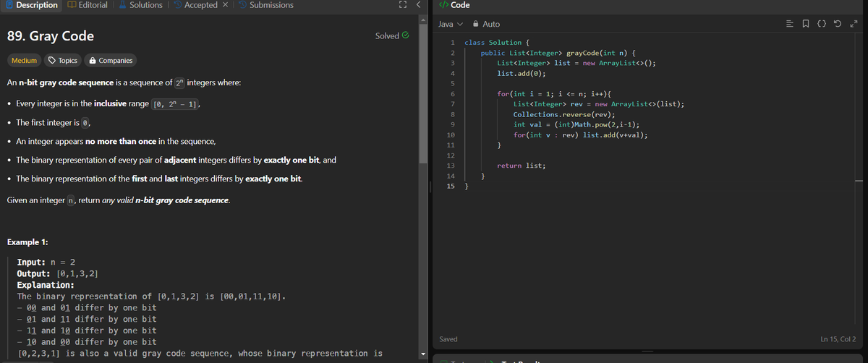Click the 'Input: n = 2' line
Image resolution: width=868 pixels, height=363 pixels.
click(x=46, y=262)
